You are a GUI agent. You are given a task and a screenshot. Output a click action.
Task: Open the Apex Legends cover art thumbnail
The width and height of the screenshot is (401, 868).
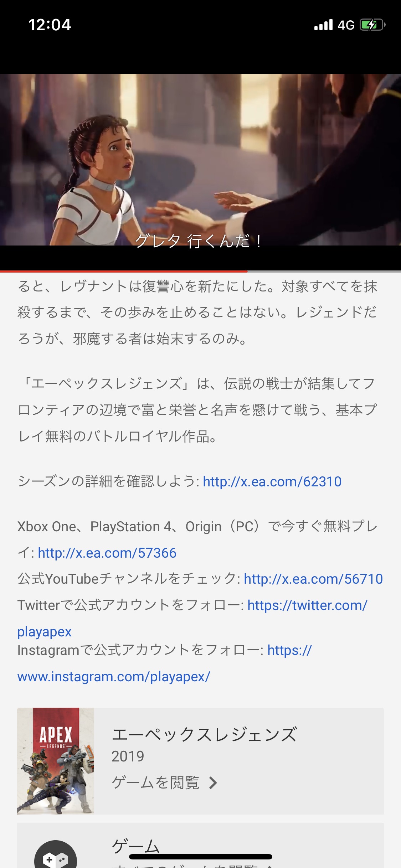coord(56,761)
